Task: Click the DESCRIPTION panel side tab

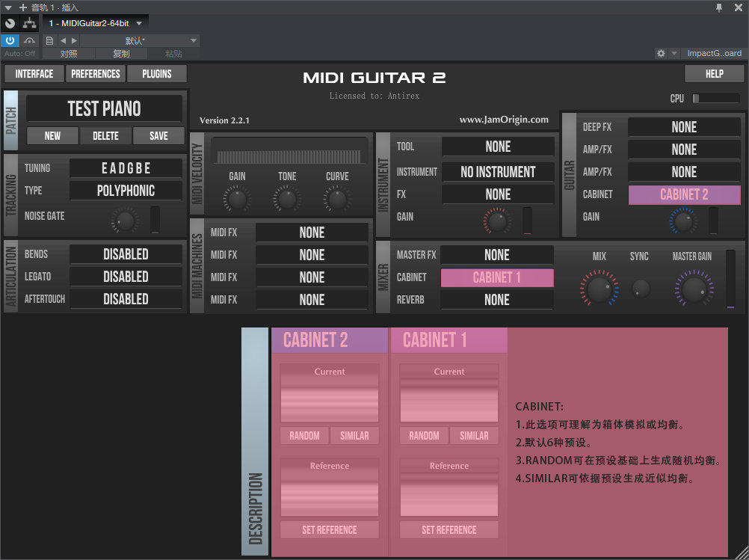Action: point(255,442)
